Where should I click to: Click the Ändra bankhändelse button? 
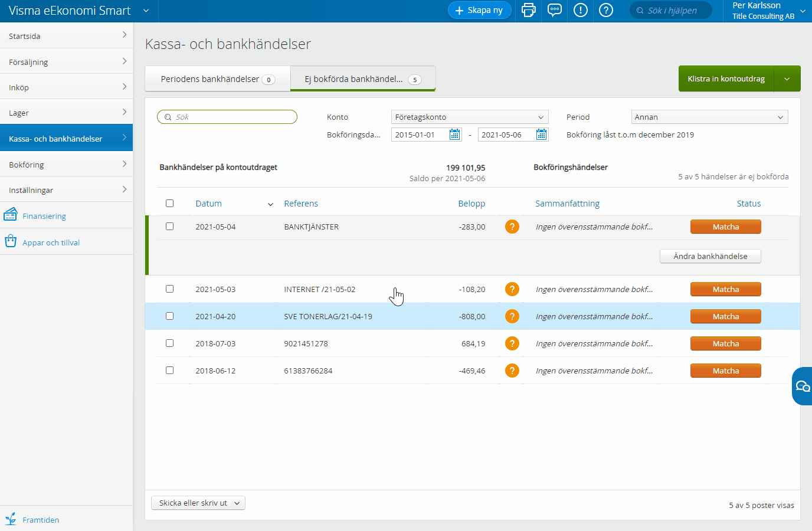(x=710, y=256)
